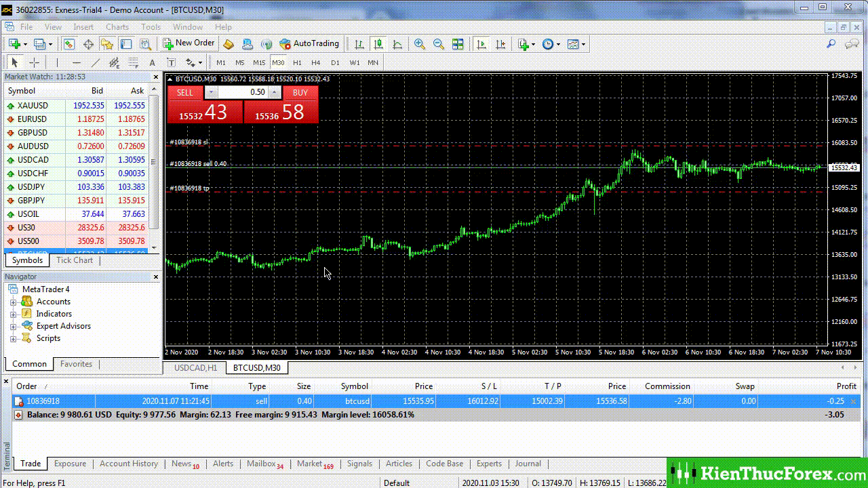
Task: Click the New Order button
Action: pyautogui.click(x=189, y=43)
